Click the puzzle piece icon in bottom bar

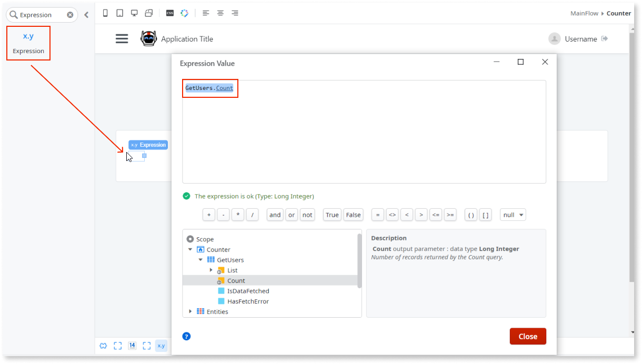pos(103,346)
